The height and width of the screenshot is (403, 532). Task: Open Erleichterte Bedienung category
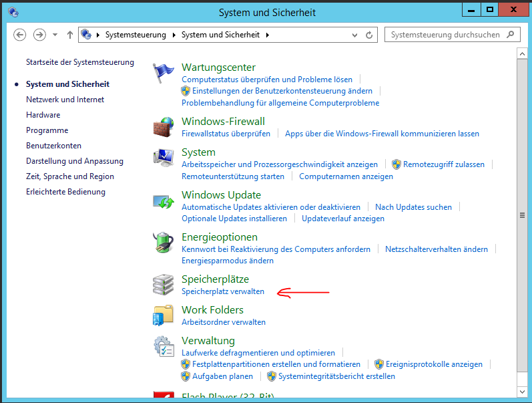(x=66, y=192)
